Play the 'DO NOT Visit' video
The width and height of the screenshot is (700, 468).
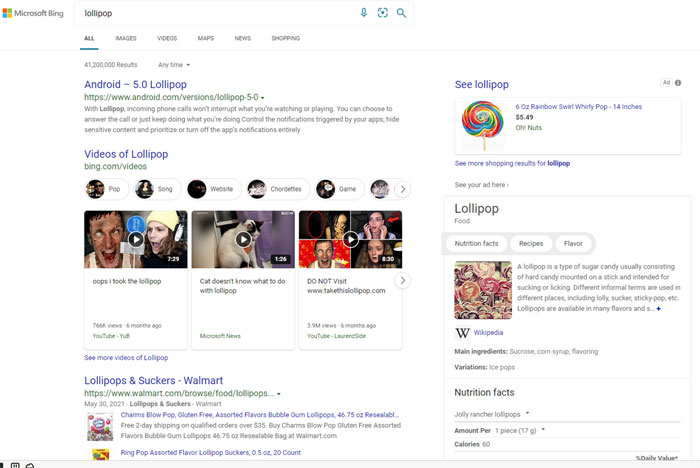[x=350, y=239]
